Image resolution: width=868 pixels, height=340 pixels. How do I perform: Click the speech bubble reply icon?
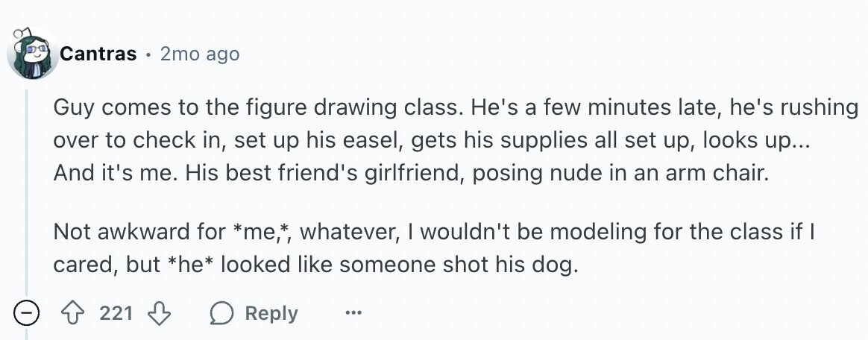pos(222,314)
